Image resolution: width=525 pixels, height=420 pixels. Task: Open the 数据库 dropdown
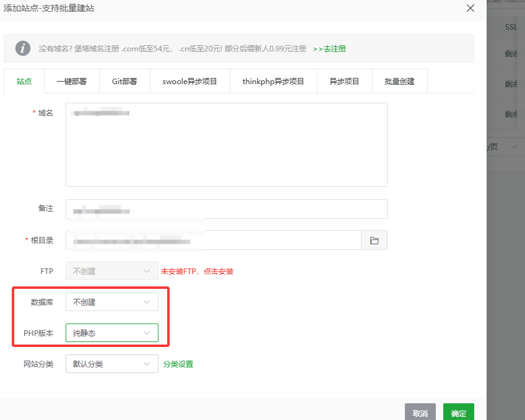coord(111,302)
